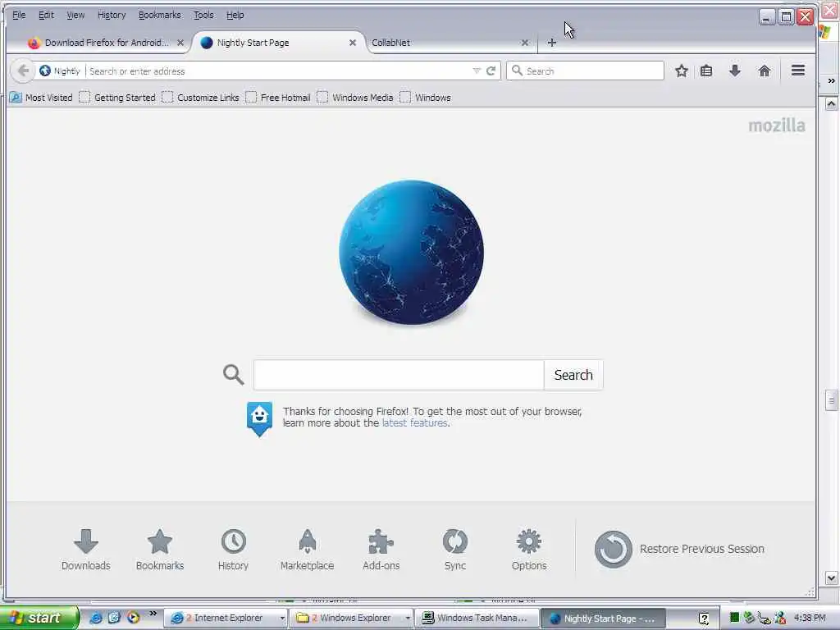Expand Internet Explorer taskbar group dropdown
The height and width of the screenshot is (630, 840).
[x=282, y=619]
